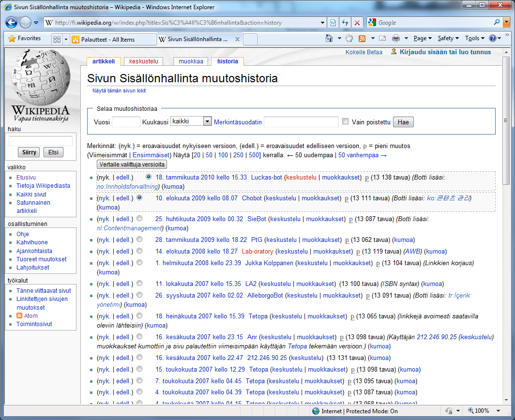
Task: Open Näytä tämän sivun lokit link
Action: tap(119, 90)
